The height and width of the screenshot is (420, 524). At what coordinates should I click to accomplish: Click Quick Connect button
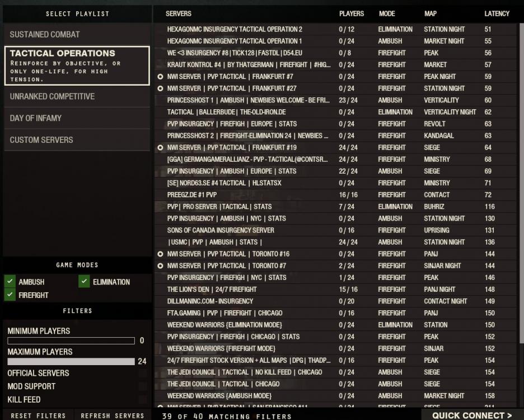(472, 415)
